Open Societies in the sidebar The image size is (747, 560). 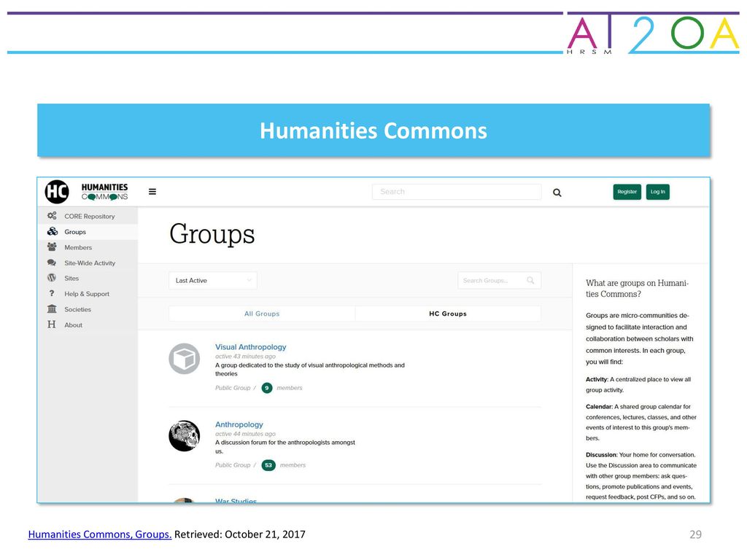88,309
